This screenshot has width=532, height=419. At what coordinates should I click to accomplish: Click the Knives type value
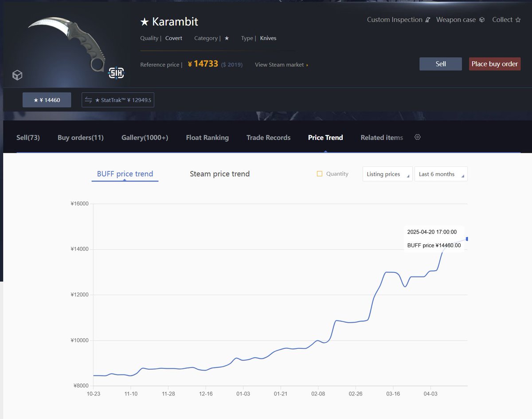[268, 38]
